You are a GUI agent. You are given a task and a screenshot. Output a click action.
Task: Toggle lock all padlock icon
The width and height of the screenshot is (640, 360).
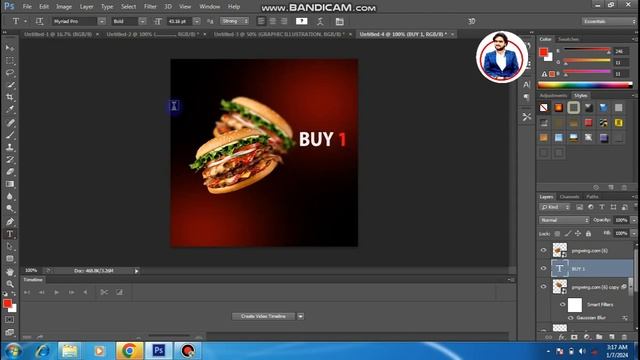pos(588,233)
